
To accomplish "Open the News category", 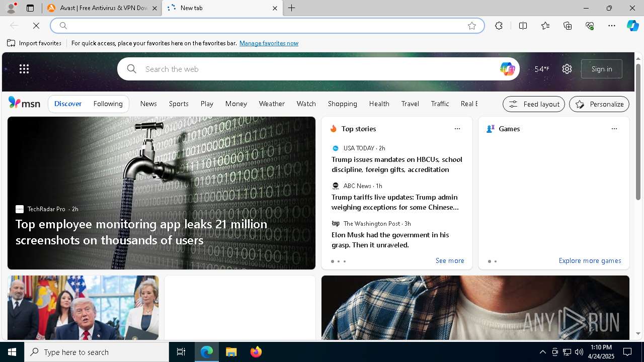I will [148, 104].
